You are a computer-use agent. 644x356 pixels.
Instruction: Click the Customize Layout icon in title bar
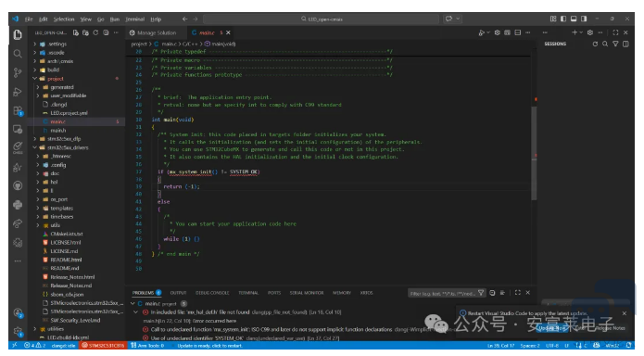pyautogui.click(x=553, y=19)
